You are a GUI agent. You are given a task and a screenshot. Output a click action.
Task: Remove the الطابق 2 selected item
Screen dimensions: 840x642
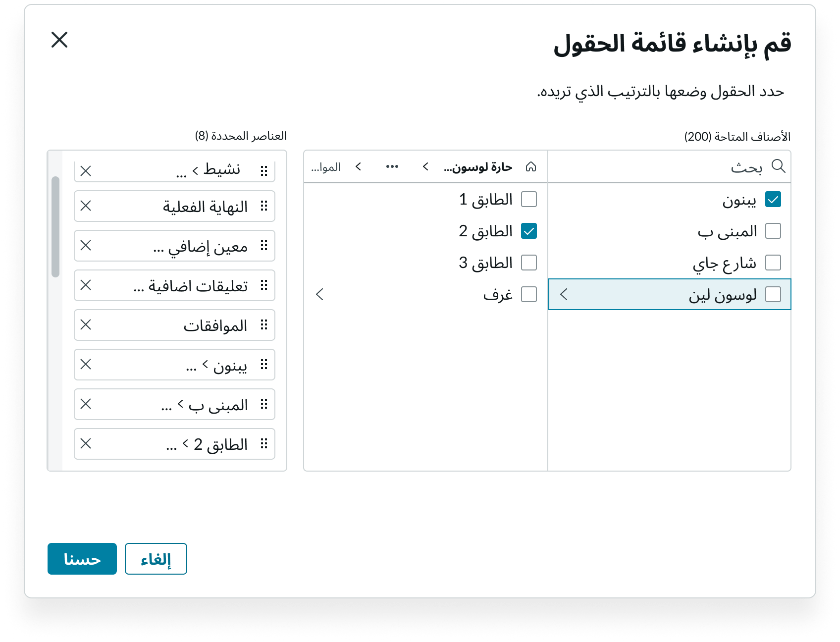point(86,444)
